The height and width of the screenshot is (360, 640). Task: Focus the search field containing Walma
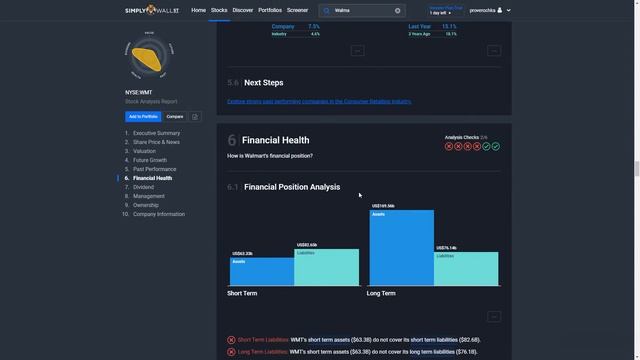(362, 11)
